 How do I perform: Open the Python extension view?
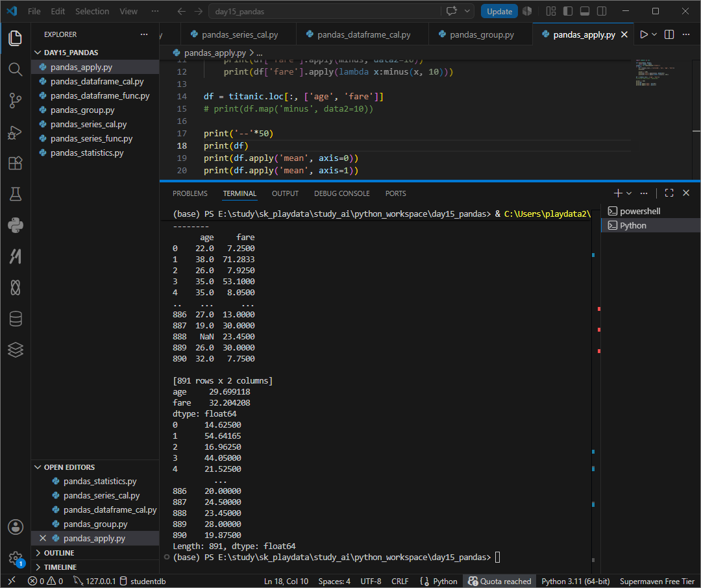pyautogui.click(x=15, y=225)
